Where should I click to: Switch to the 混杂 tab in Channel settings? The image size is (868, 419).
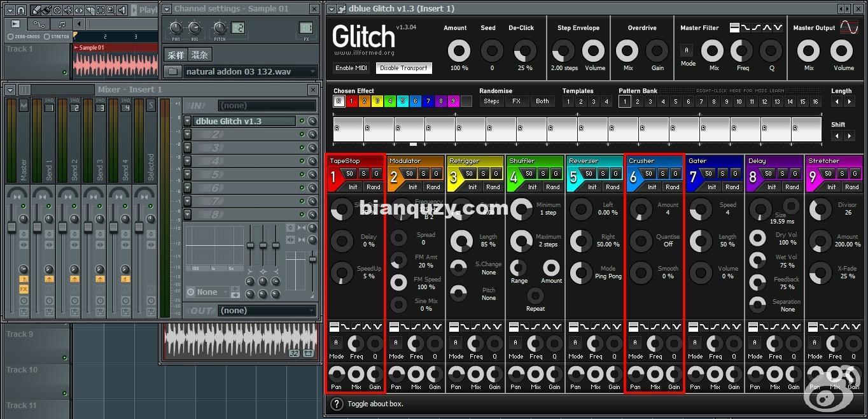[199, 55]
